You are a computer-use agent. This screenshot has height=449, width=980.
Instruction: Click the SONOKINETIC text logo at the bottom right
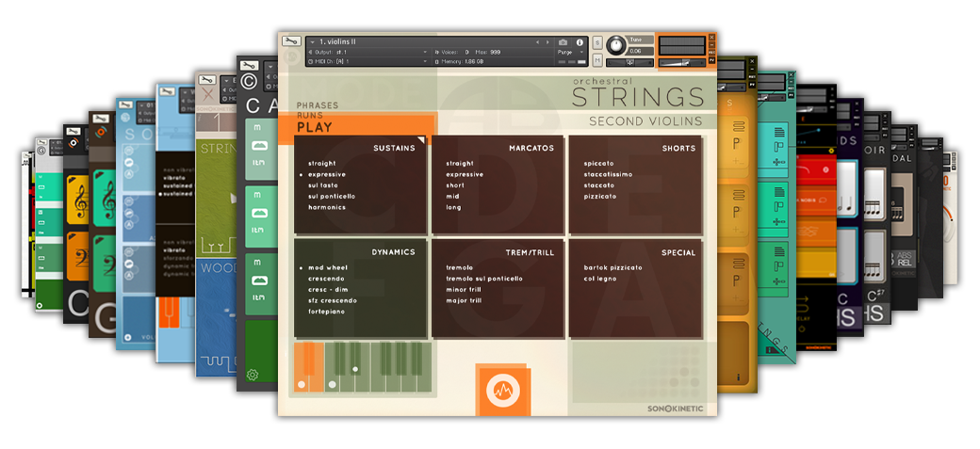(678, 409)
